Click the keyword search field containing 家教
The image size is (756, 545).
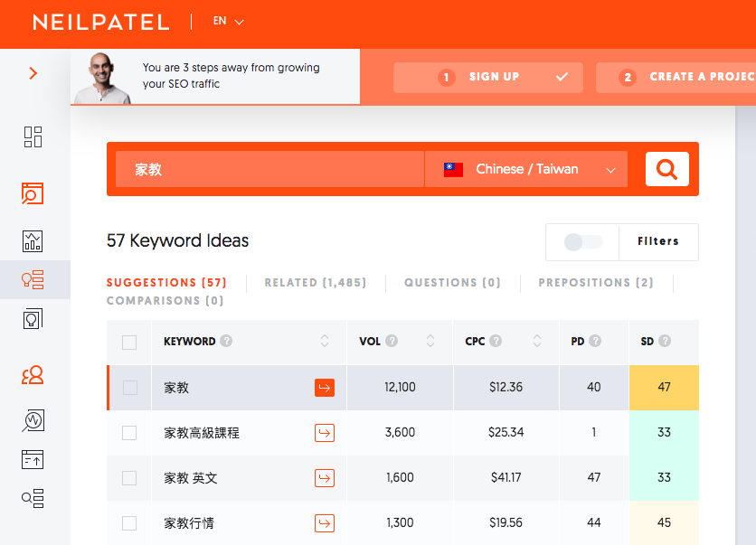tap(269, 169)
